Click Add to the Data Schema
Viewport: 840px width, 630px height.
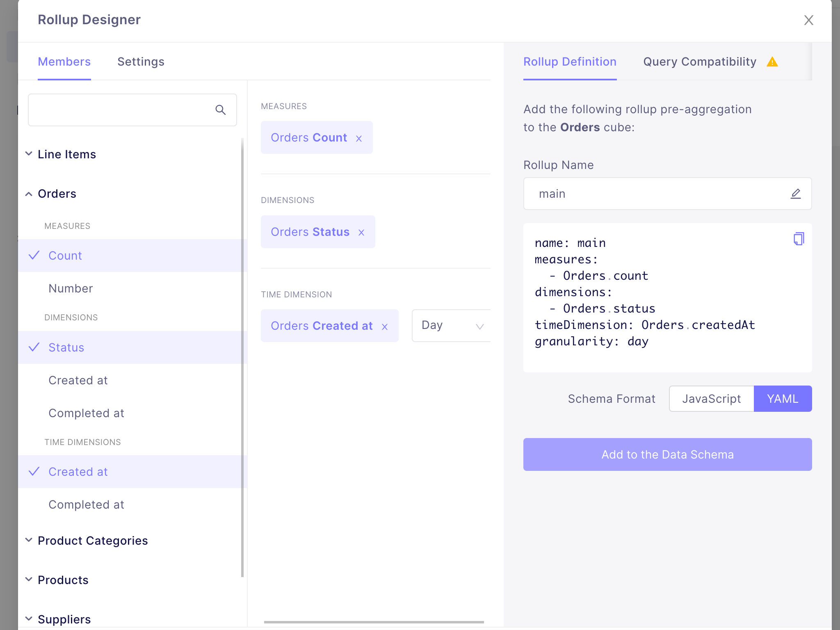pos(667,454)
